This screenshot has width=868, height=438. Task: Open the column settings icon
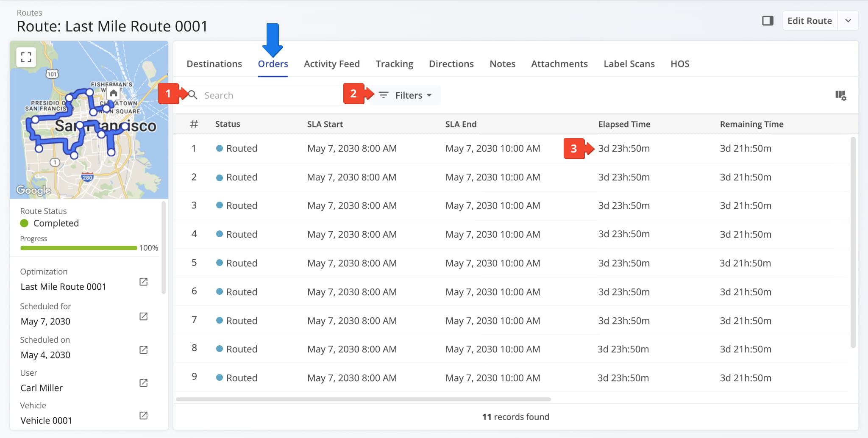[840, 96]
